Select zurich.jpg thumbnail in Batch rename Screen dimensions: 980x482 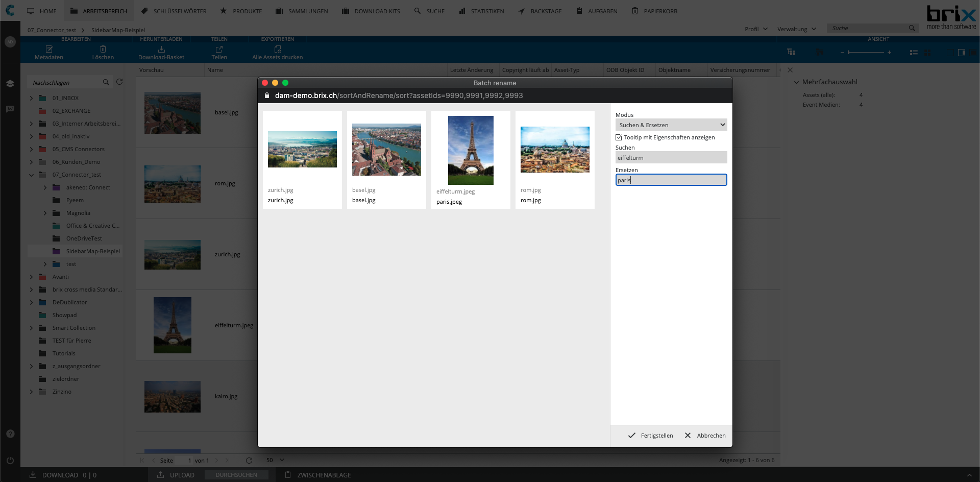tap(302, 149)
